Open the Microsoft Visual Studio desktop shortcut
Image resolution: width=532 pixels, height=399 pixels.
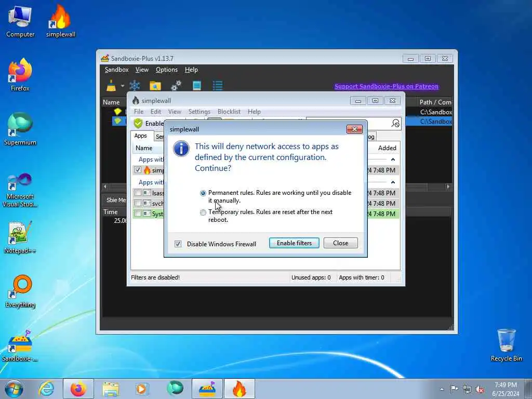click(20, 190)
